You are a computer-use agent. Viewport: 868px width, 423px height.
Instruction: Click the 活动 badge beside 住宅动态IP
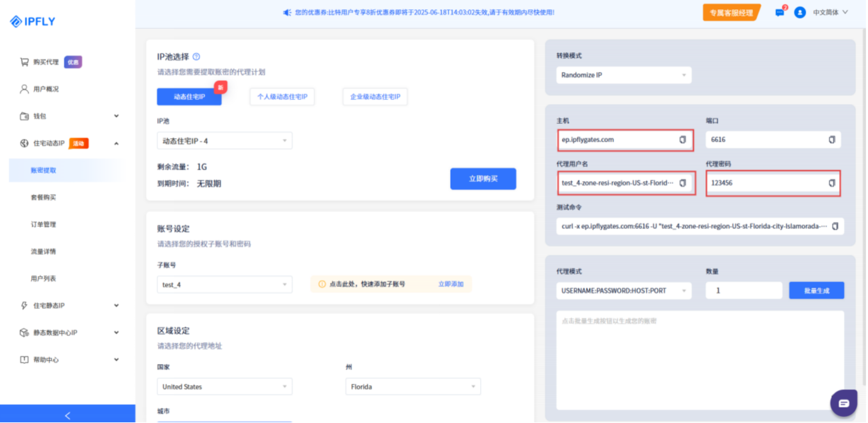pos(79,144)
